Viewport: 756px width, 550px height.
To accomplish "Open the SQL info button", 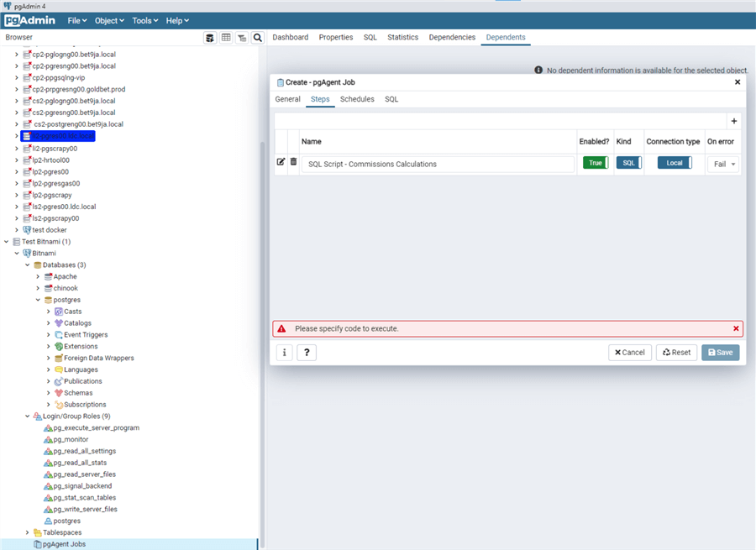I will (x=285, y=353).
